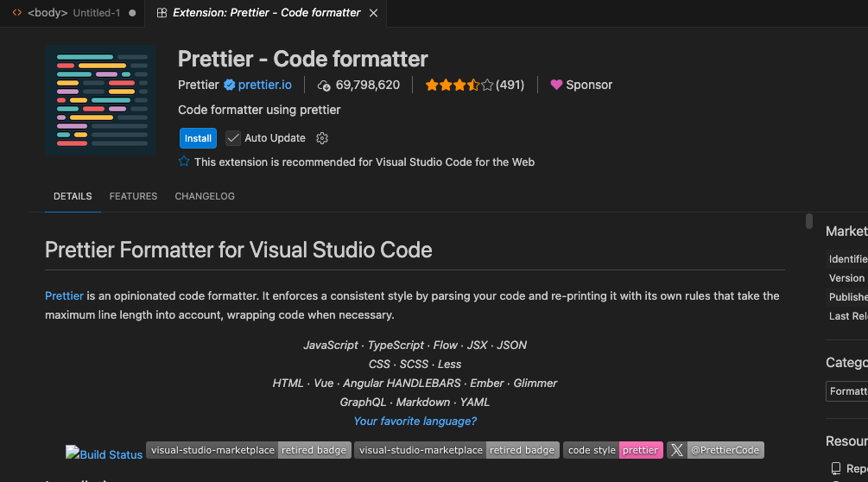Screen dimensions: 868x482
Task: Click the Prettier extension logo image
Action: click(100, 100)
